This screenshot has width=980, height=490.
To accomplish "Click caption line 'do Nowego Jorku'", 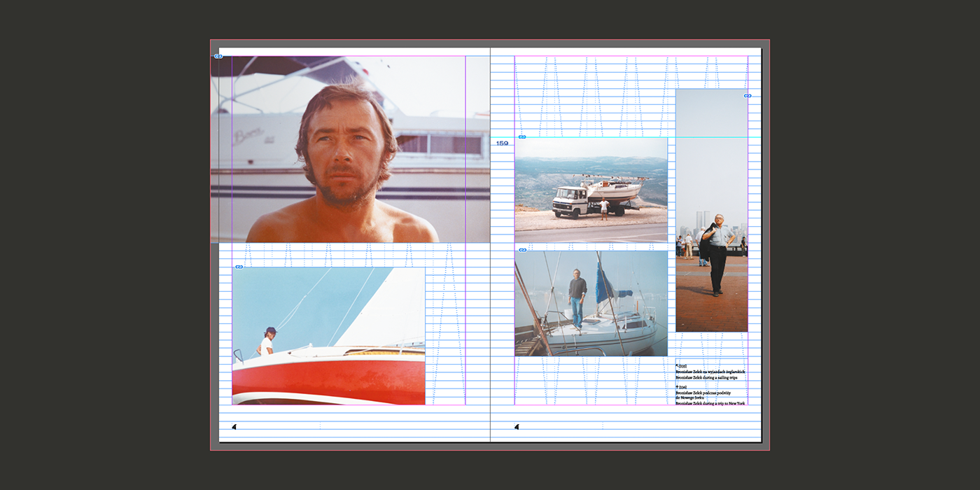I will [x=691, y=398].
